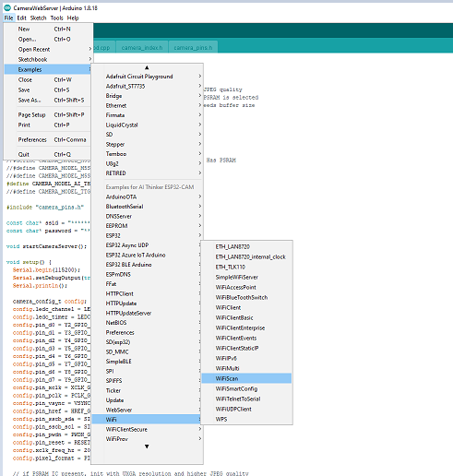Open the ESP32 examples submenu

(x=148, y=235)
